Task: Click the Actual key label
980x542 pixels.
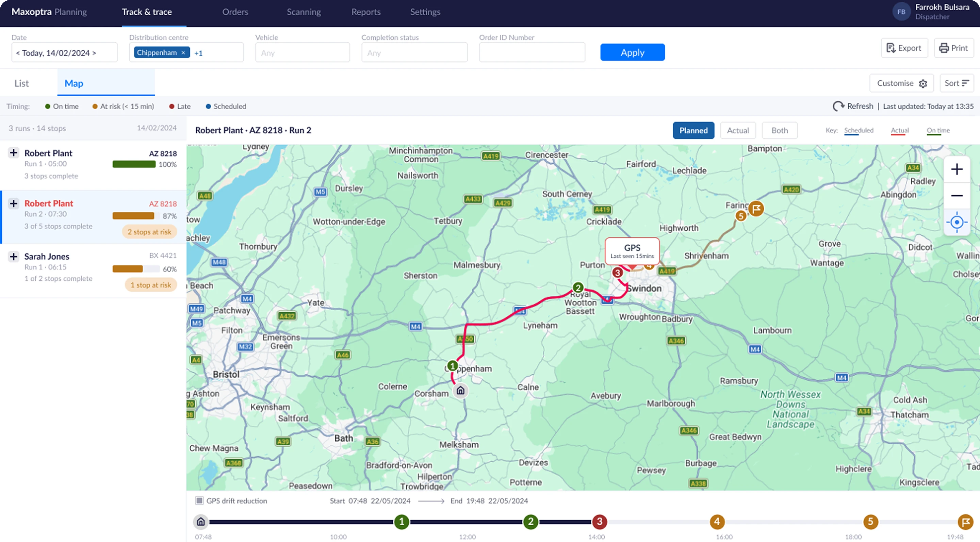Action: [900, 130]
